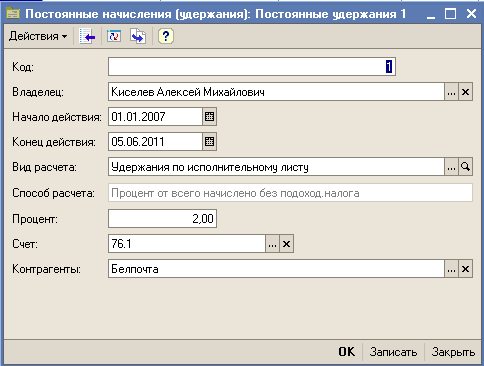
Task: Click the magnifier icon for Вид расчета
Action: click(466, 167)
